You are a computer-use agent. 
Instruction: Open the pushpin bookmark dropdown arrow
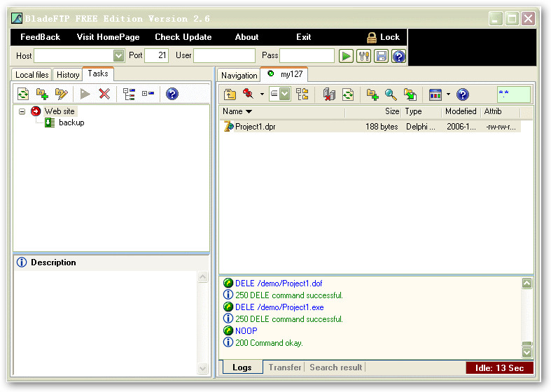262,94
